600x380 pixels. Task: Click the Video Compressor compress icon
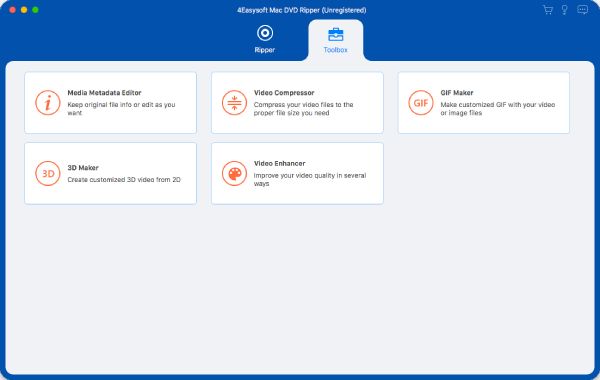pos(234,103)
